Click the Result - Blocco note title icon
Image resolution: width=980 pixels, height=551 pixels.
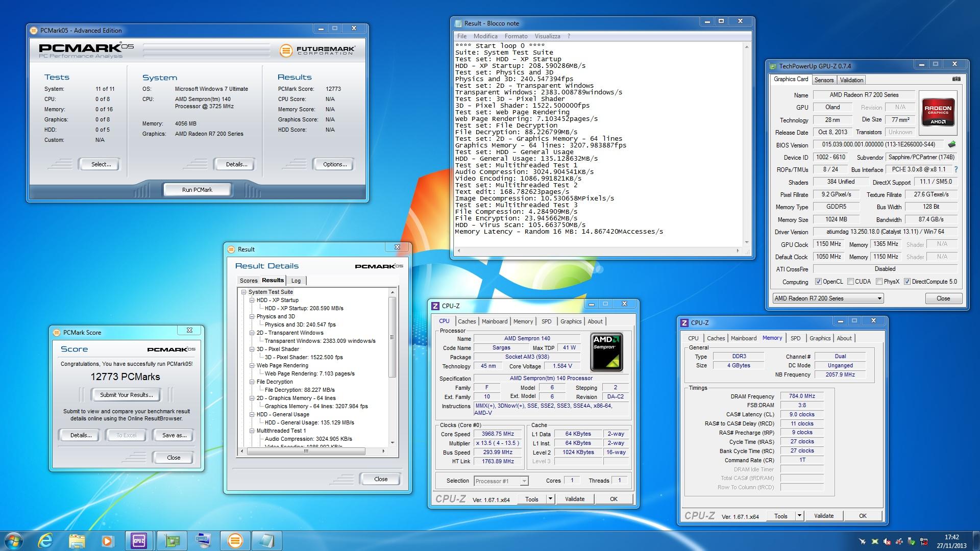[x=458, y=23]
